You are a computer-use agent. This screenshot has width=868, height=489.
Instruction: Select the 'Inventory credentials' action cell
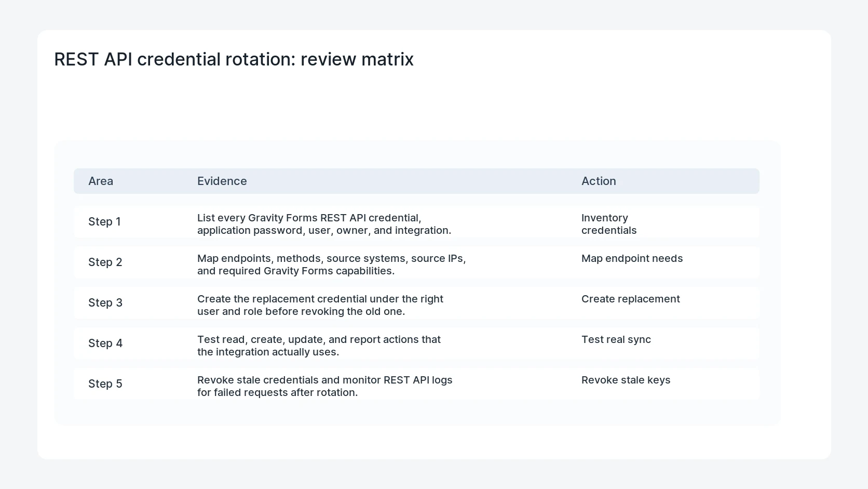[609, 224]
